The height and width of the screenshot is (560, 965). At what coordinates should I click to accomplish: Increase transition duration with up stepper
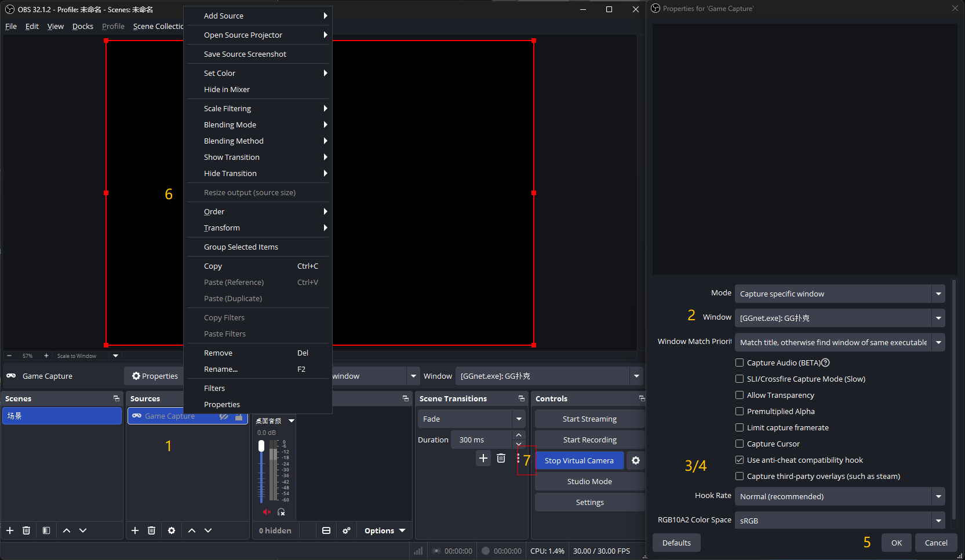519,435
